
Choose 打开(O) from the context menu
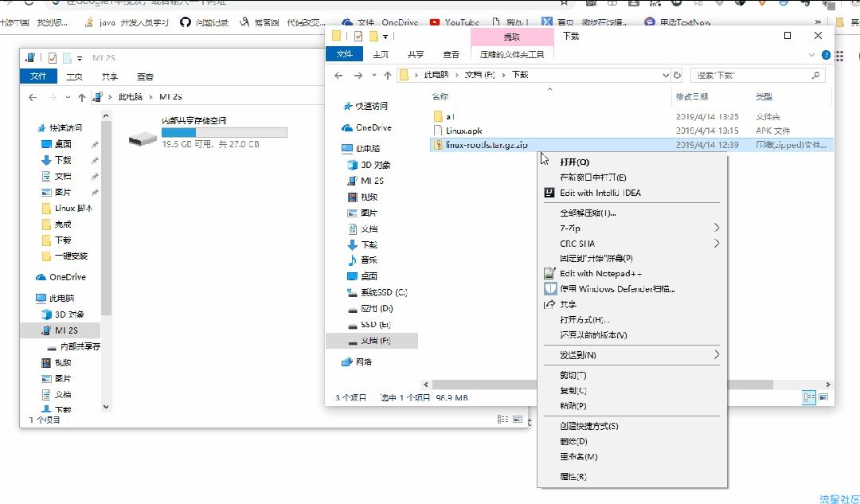(631, 162)
